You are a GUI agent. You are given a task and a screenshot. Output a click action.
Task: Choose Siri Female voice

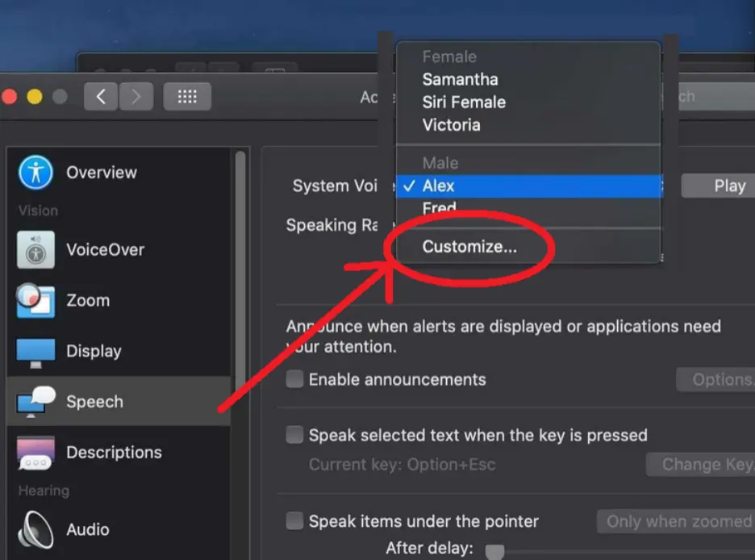(x=528, y=102)
